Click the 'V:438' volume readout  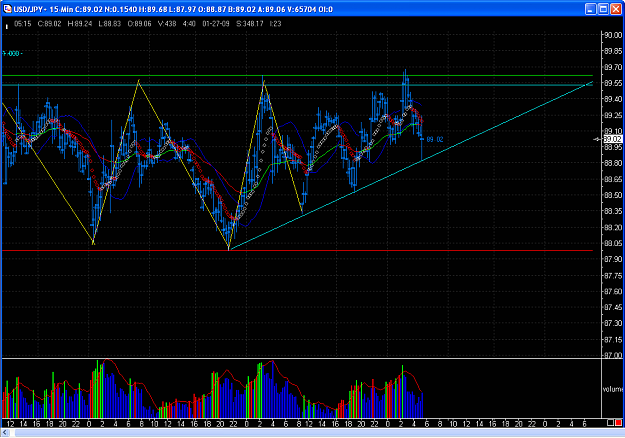[x=167, y=24]
